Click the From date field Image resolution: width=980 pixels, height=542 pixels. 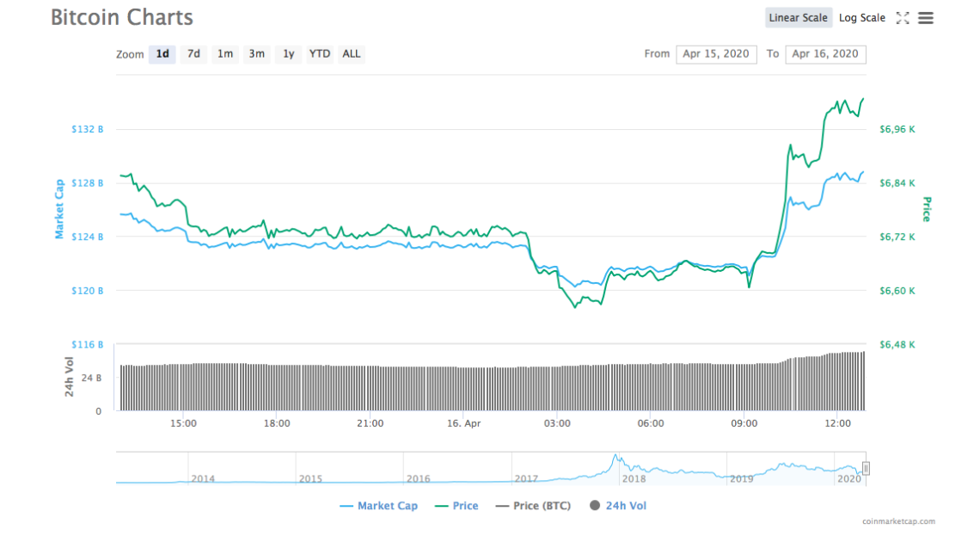point(716,54)
